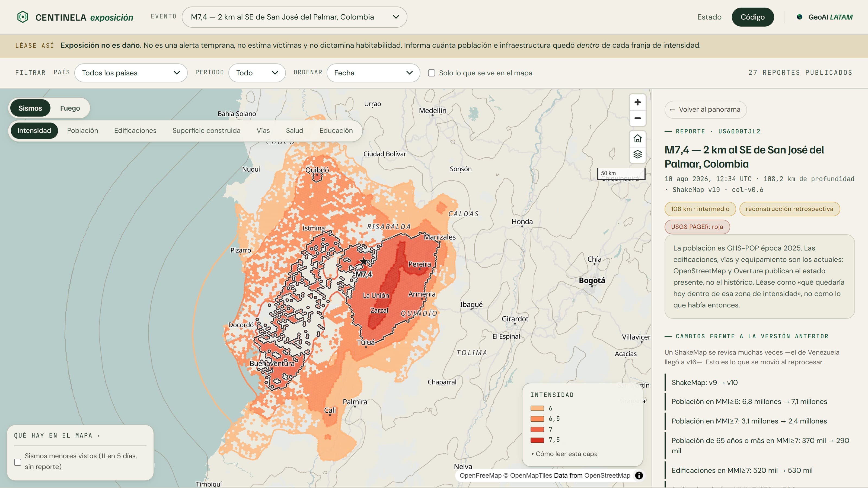Select the Población layer tab

(x=82, y=130)
